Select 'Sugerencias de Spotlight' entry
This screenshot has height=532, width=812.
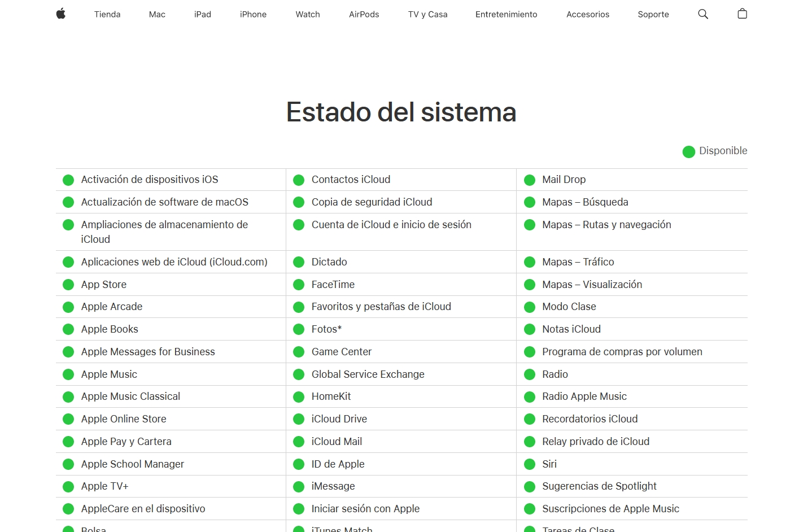[600, 486]
